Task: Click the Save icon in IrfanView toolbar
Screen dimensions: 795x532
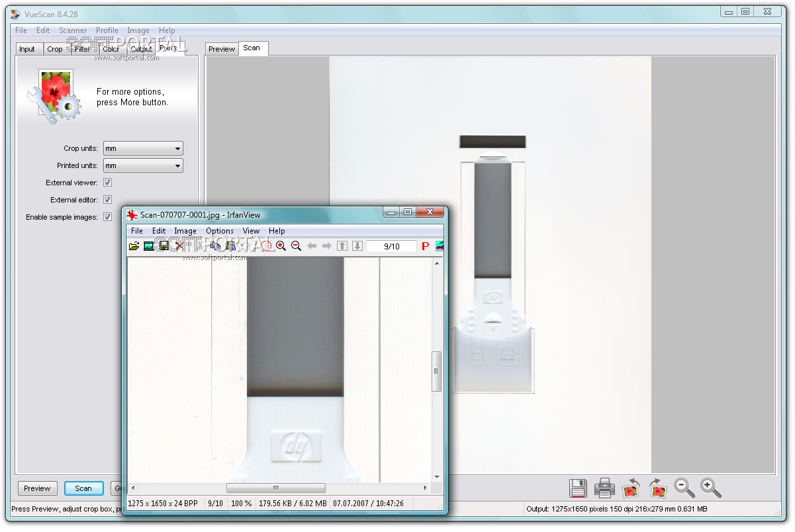Action: coord(164,246)
